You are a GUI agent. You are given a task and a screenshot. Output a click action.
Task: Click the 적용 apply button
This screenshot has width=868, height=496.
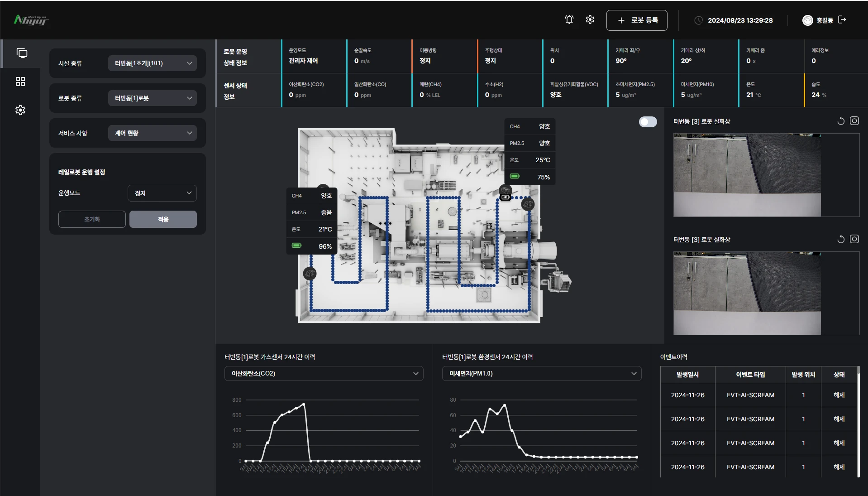[x=163, y=219]
